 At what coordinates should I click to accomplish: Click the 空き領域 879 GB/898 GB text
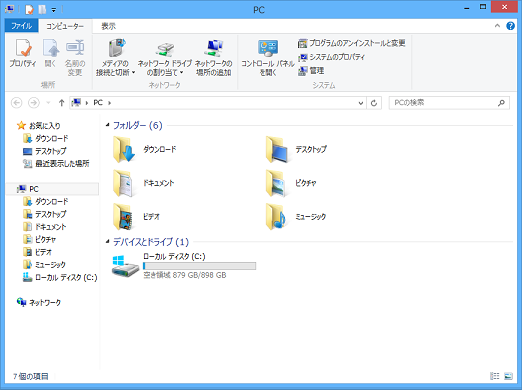[185, 275]
